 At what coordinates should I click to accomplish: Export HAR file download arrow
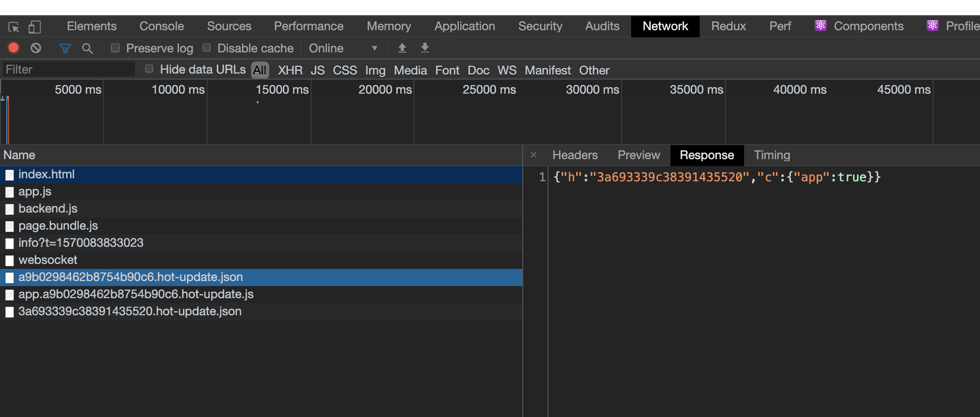click(x=425, y=48)
